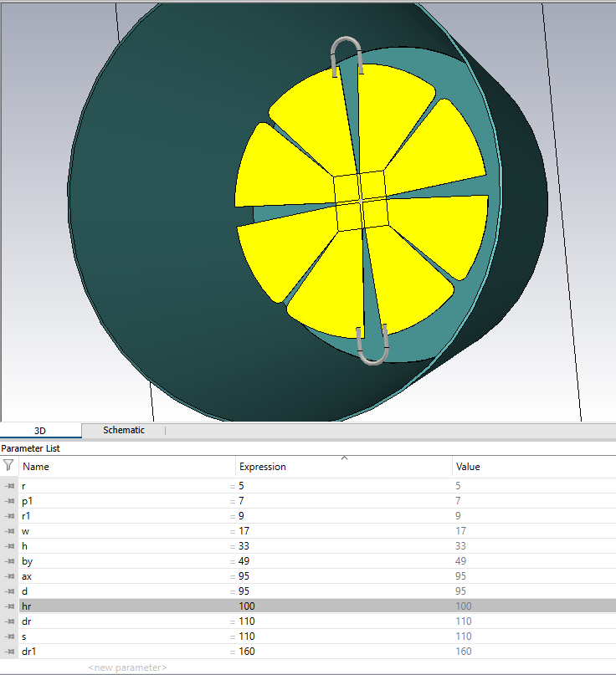Select the pin icon of parameter ax
Screen dimensions: 616x675
coord(9,576)
